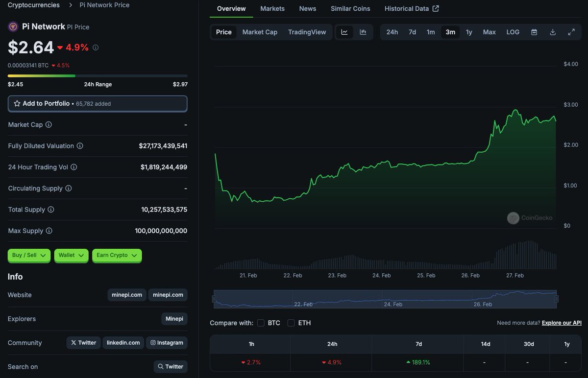
Task: Switch to candlestick chart icon
Action: [363, 32]
